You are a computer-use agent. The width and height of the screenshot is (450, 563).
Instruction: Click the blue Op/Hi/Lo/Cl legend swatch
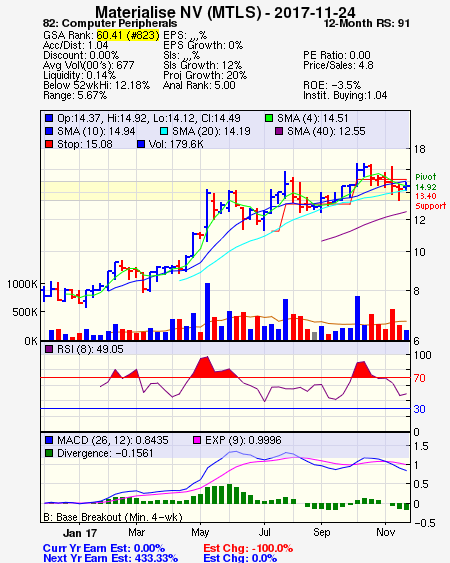49,118
